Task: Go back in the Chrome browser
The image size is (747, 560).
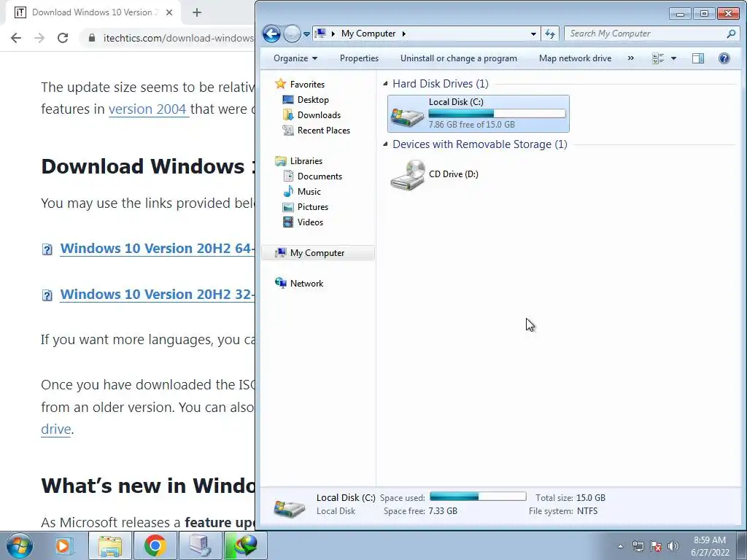Action: click(16, 38)
